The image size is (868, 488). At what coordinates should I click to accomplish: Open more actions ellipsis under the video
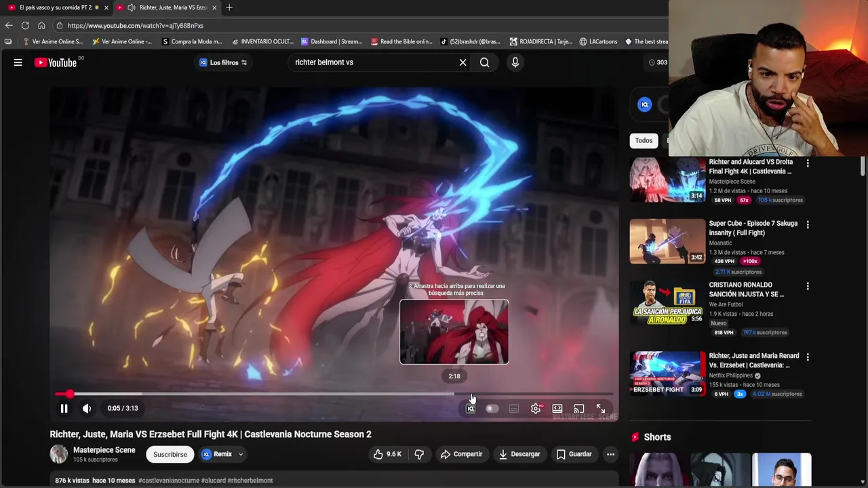[610, 454]
